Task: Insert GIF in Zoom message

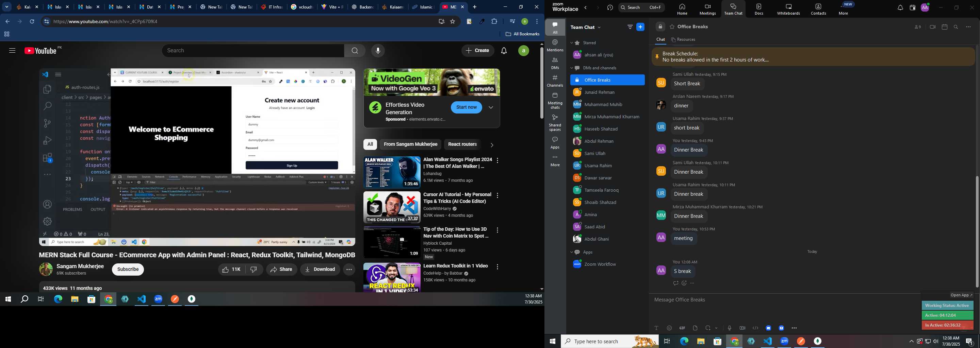Action: click(682, 328)
